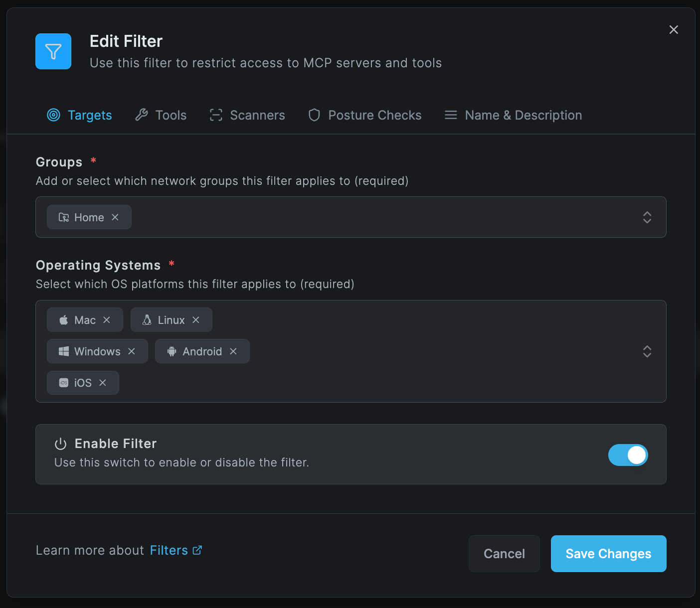Click the Windows logo icon on its tag
This screenshot has height=608, width=700.
pos(63,351)
